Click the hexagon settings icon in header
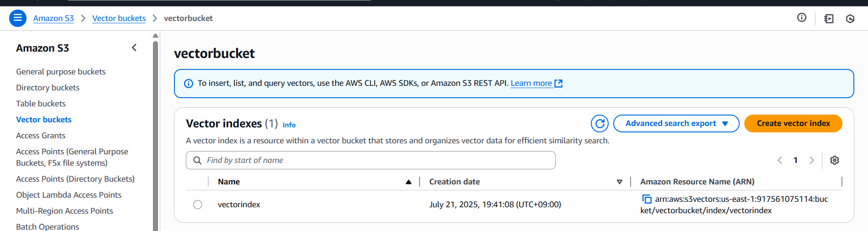Image resolution: width=868 pixels, height=231 pixels. [850, 19]
